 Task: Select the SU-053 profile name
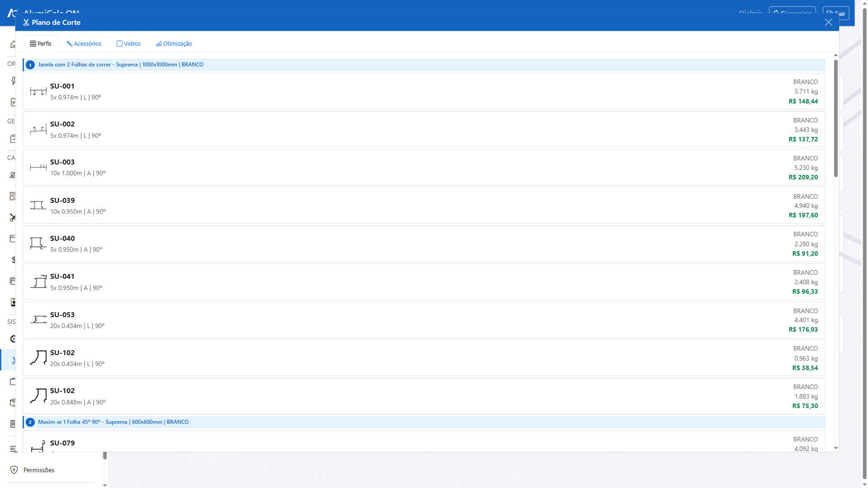tap(62, 315)
